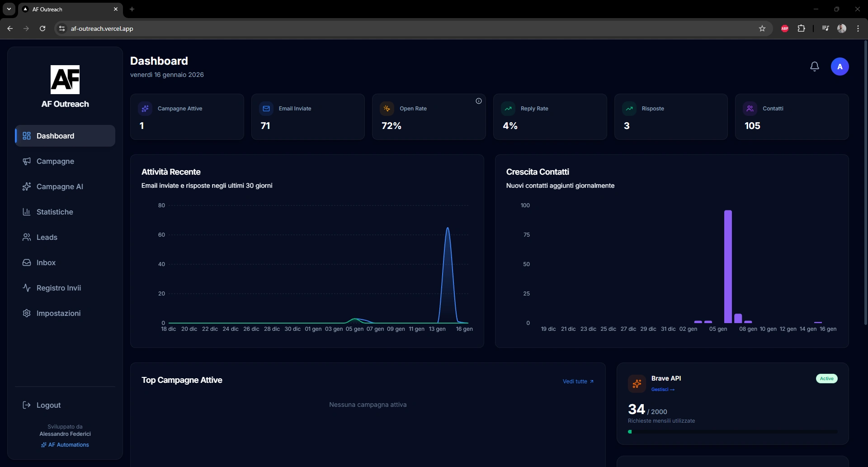Image resolution: width=868 pixels, height=467 pixels.
Task: Open Leads in the sidebar
Action: (65, 237)
